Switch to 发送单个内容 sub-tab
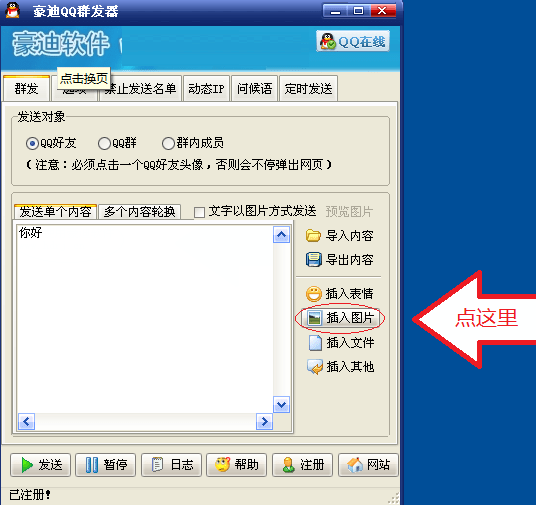Screen dimensions: 536x505 pyautogui.click(x=55, y=212)
